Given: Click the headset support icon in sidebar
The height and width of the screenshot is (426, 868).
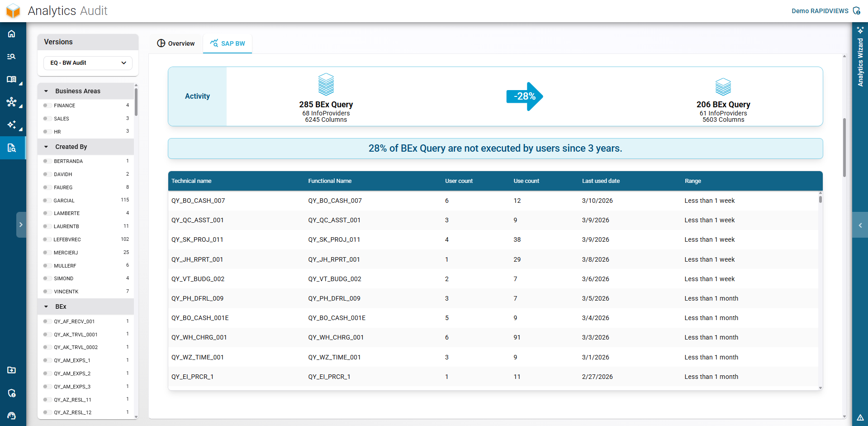Looking at the screenshot, I should pos(12,416).
